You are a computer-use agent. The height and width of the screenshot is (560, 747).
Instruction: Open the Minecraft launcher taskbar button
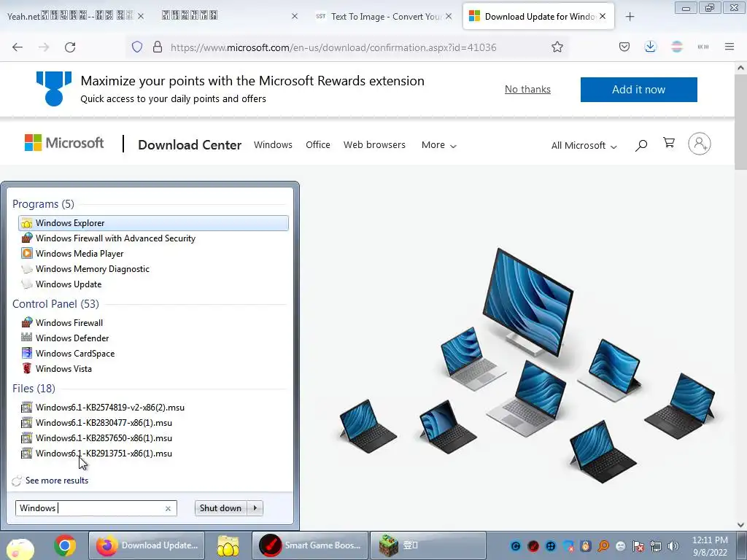427,545
